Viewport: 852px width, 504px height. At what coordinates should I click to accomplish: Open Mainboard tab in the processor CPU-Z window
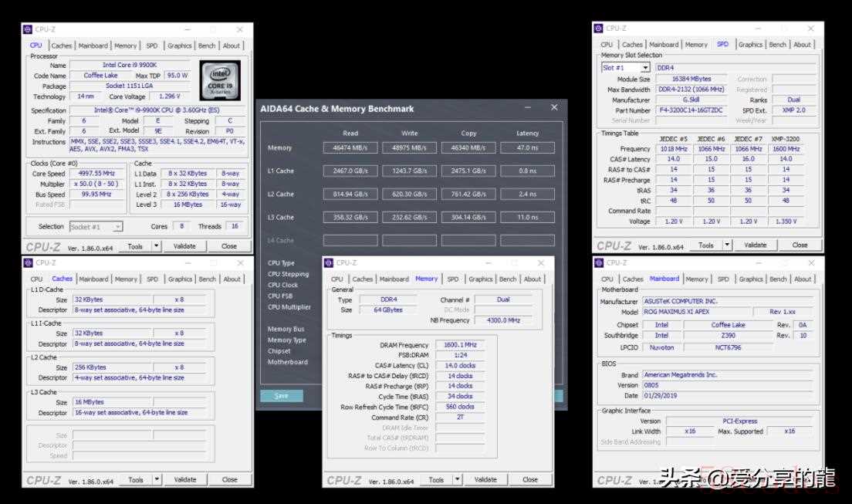pos(93,46)
